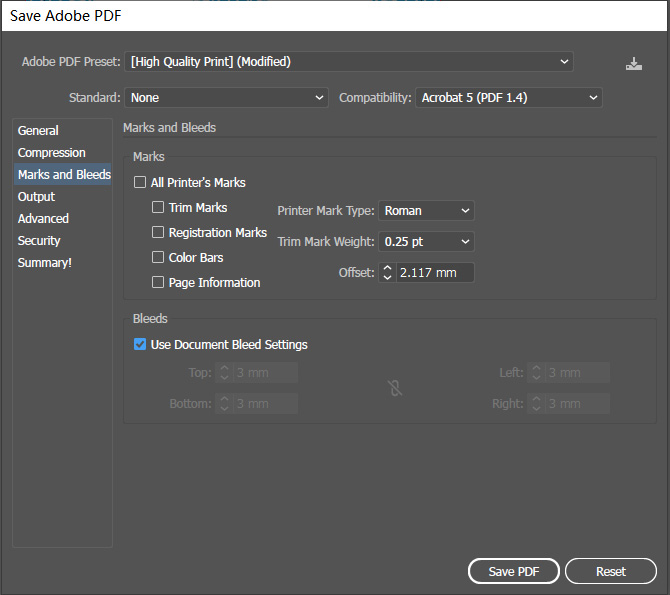Click the Left bleed stepper arrows

point(536,373)
